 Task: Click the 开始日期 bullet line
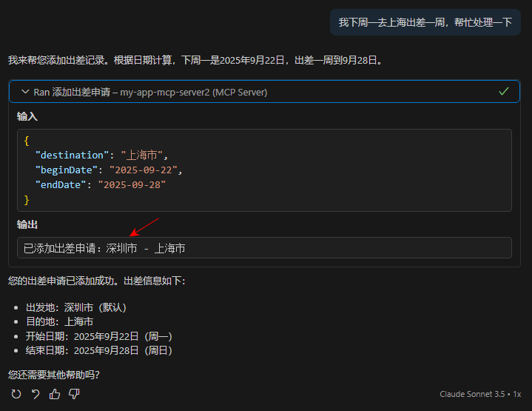click(99, 336)
